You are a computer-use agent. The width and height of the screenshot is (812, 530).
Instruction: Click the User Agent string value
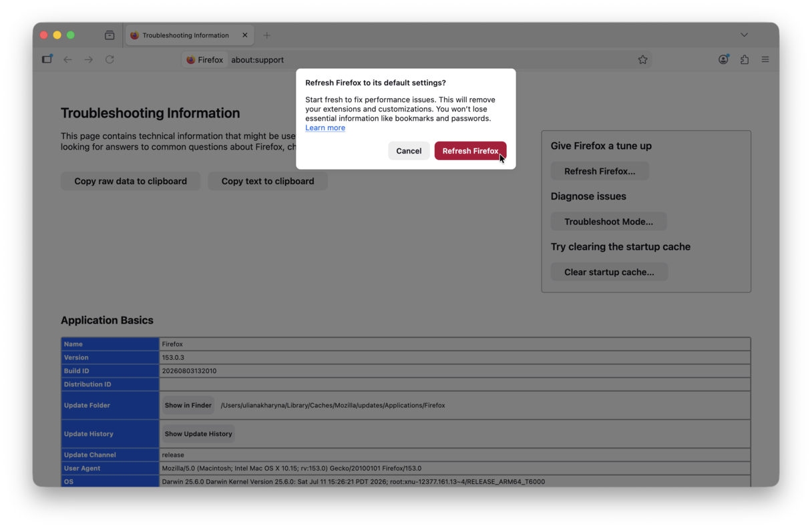coord(291,469)
